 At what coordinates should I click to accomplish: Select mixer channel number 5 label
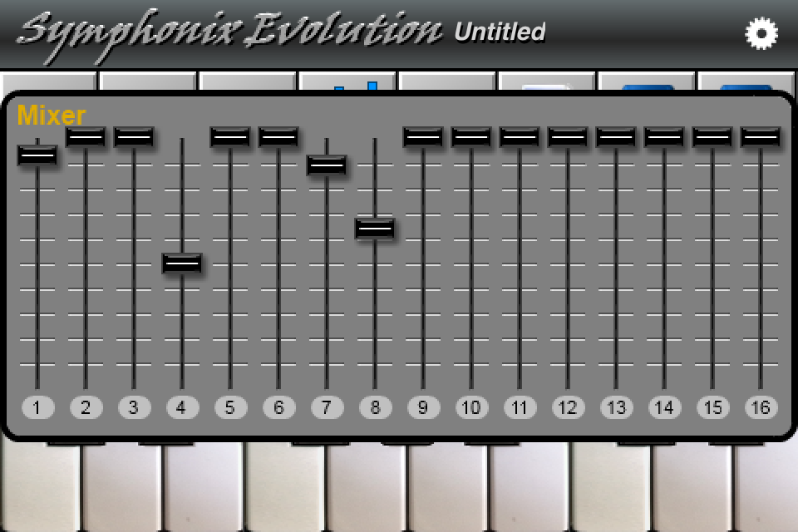click(x=230, y=407)
